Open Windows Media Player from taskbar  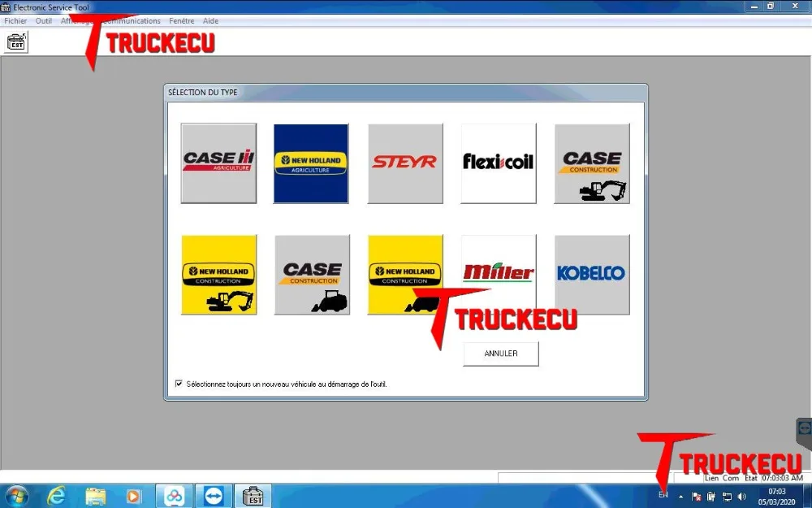pyautogui.click(x=133, y=497)
